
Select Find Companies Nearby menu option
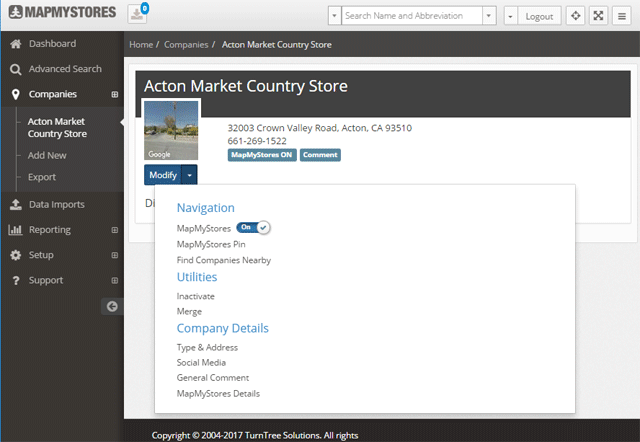click(223, 260)
